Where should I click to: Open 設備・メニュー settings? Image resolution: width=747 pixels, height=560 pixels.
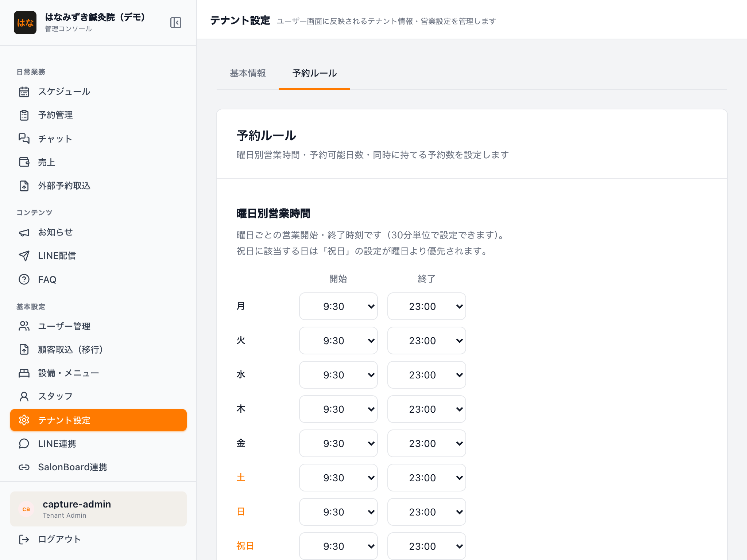click(98, 373)
